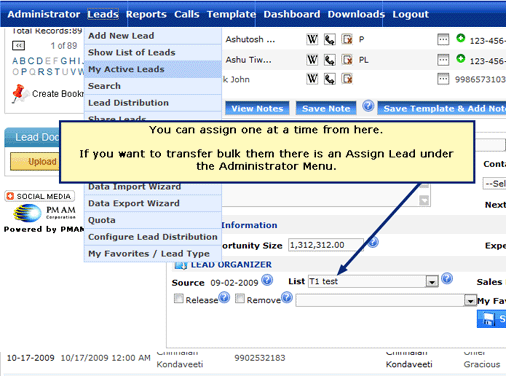Click Logout in top menu
Screen dimensions: 506x376
(x=410, y=14)
